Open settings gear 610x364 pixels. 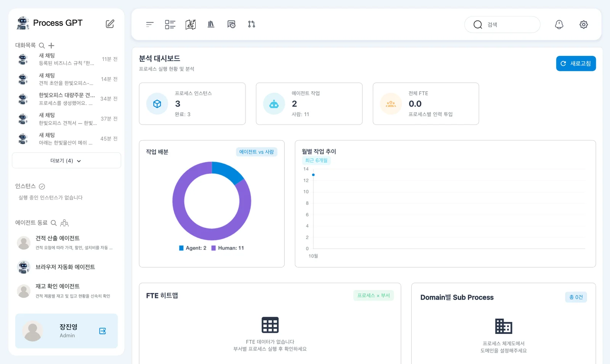[584, 24]
